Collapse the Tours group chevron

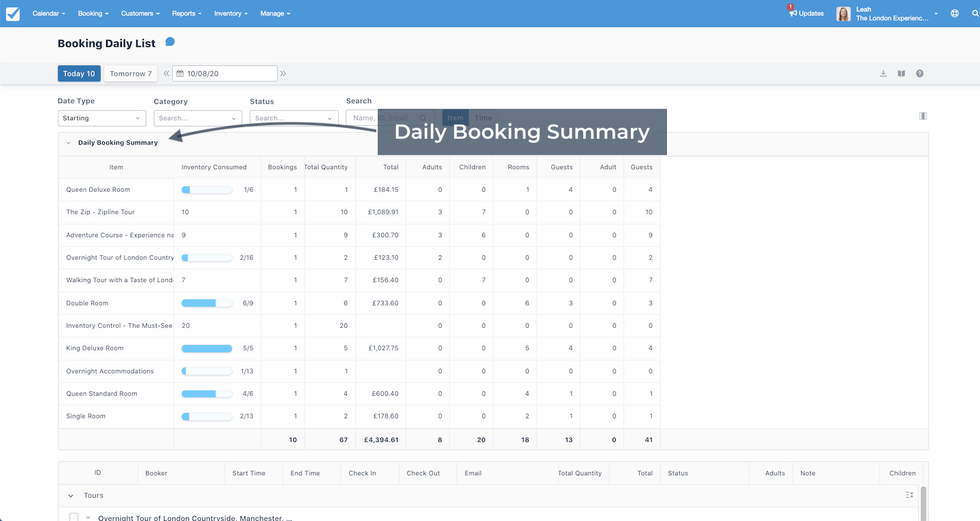pos(71,496)
